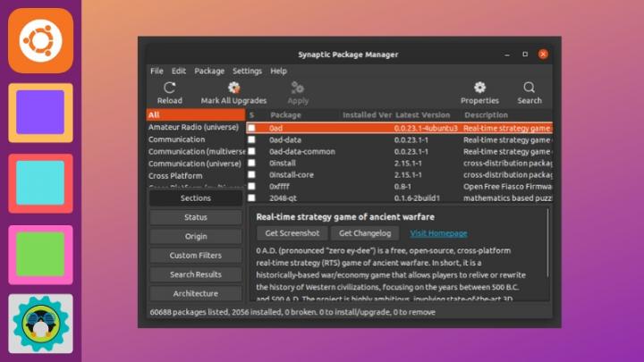Open the Package menu

tap(209, 71)
